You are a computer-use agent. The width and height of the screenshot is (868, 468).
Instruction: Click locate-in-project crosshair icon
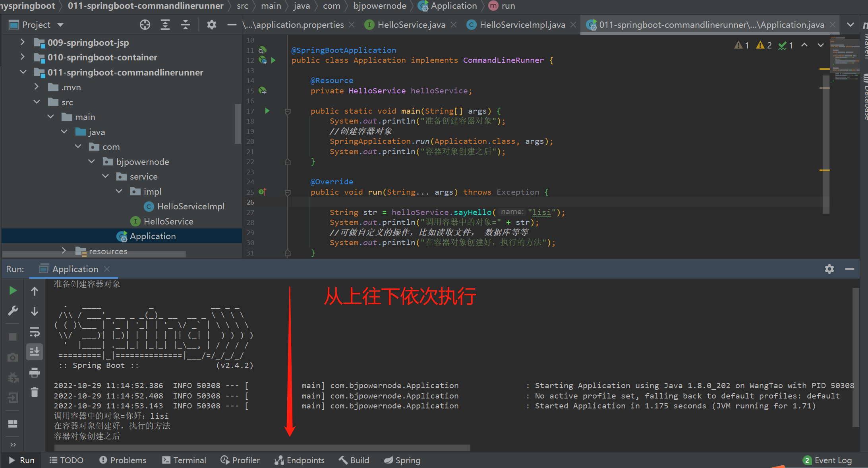tap(145, 25)
